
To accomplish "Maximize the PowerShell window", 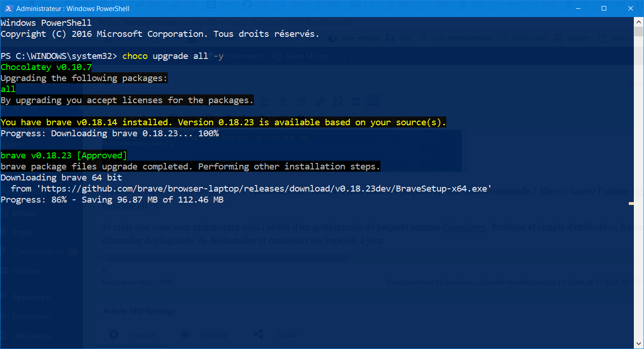I will pos(604,8).
